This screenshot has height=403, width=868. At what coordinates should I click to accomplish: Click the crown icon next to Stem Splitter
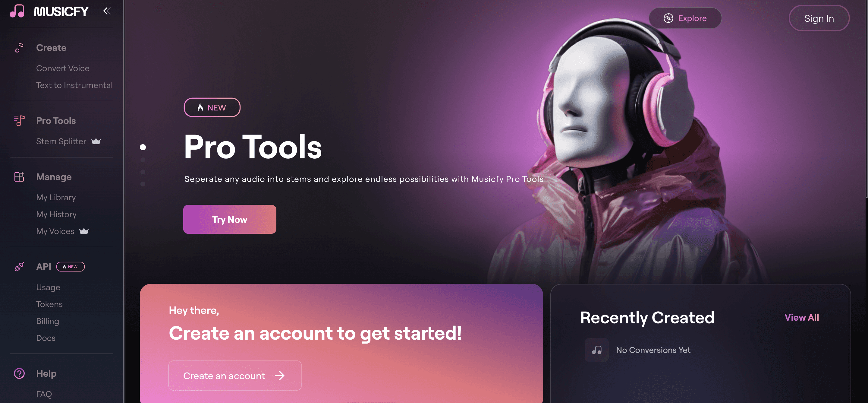click(x=96, y=141)
